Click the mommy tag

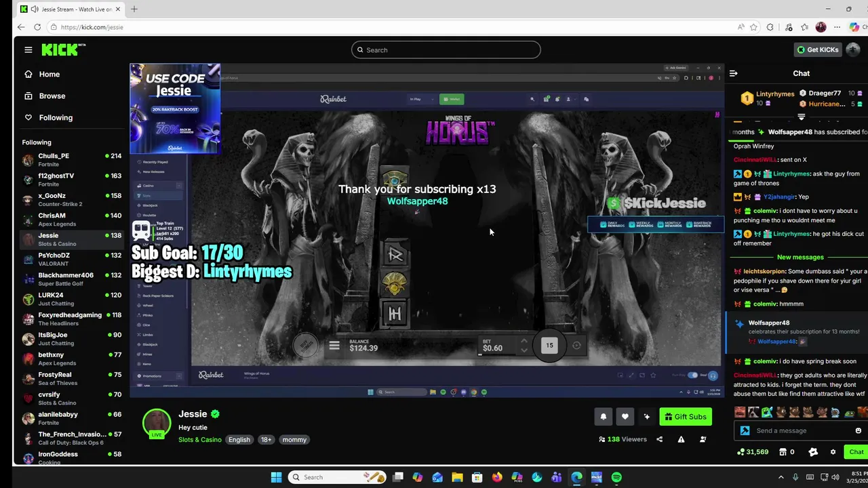pos(294,440)
